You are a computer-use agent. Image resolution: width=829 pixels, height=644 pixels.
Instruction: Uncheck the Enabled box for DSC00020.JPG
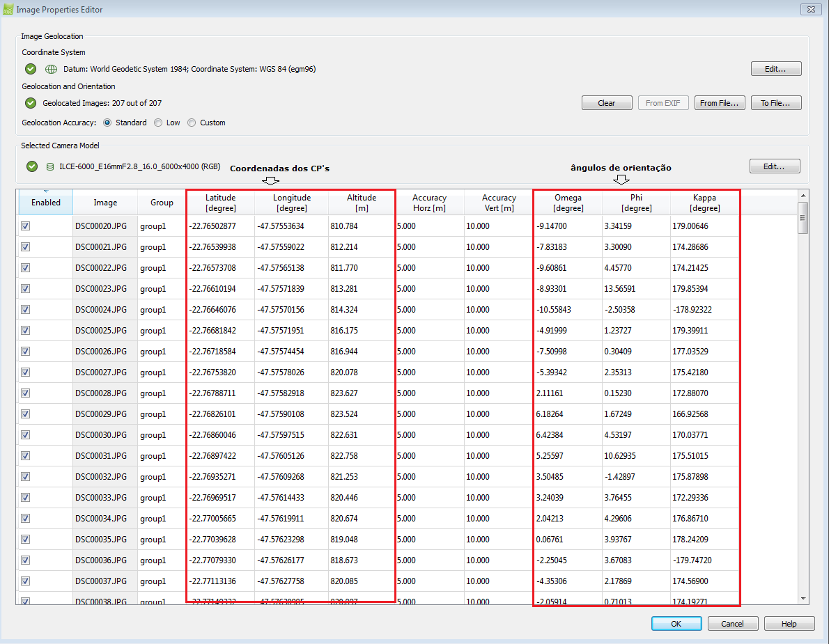pos(25,226)
